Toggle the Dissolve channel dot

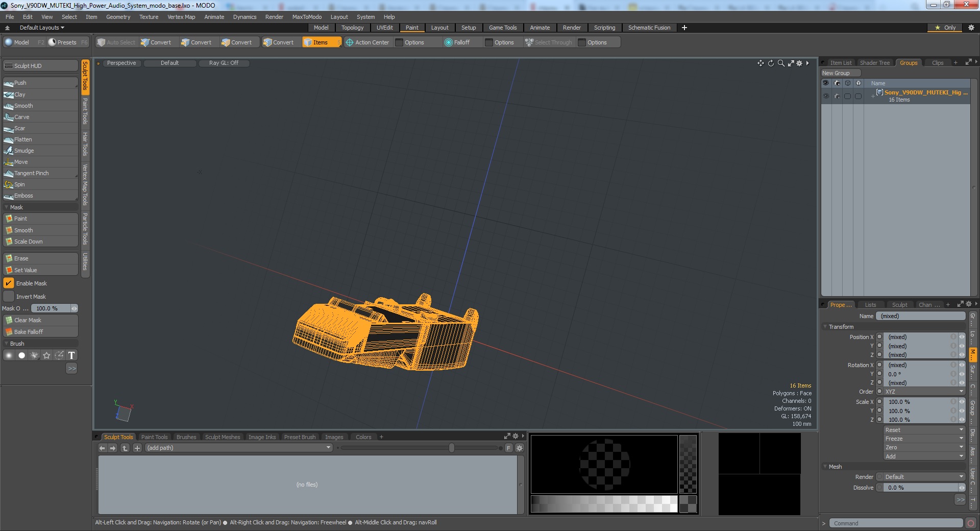(879, 488)
